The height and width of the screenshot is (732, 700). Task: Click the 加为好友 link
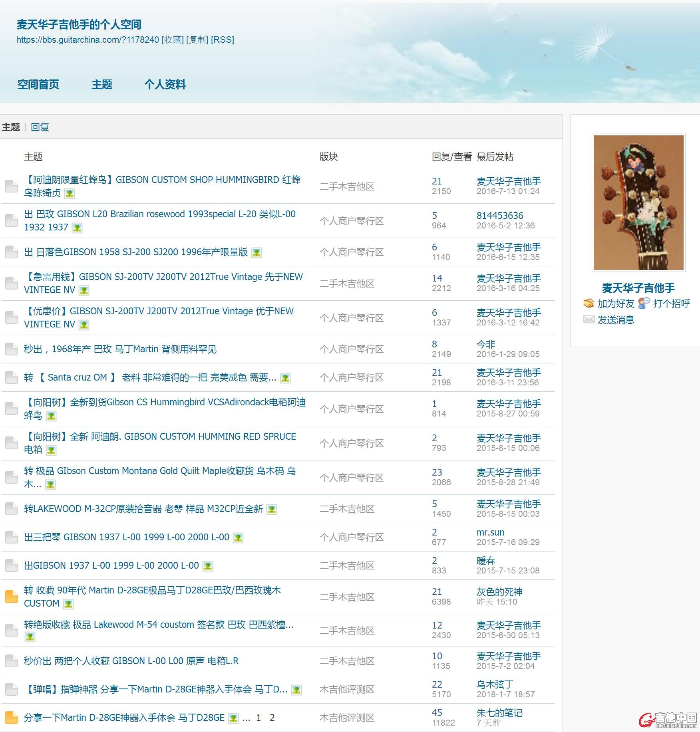pyautogui.click(x=616, y=304)
